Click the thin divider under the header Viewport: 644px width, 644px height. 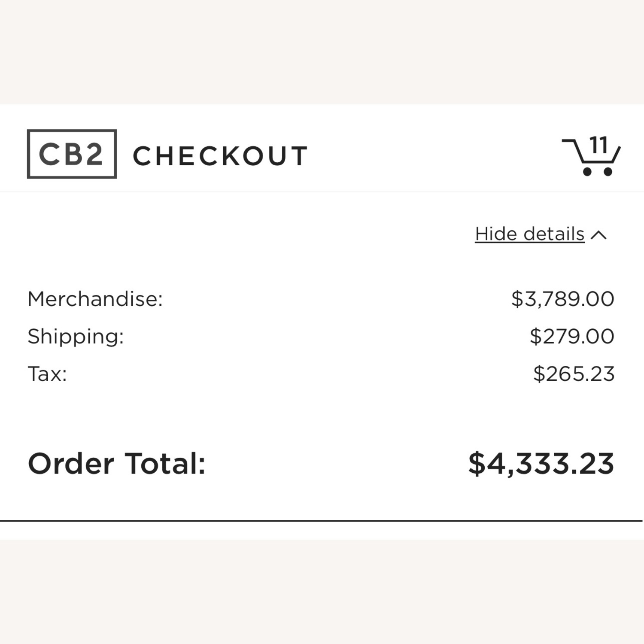322,191
